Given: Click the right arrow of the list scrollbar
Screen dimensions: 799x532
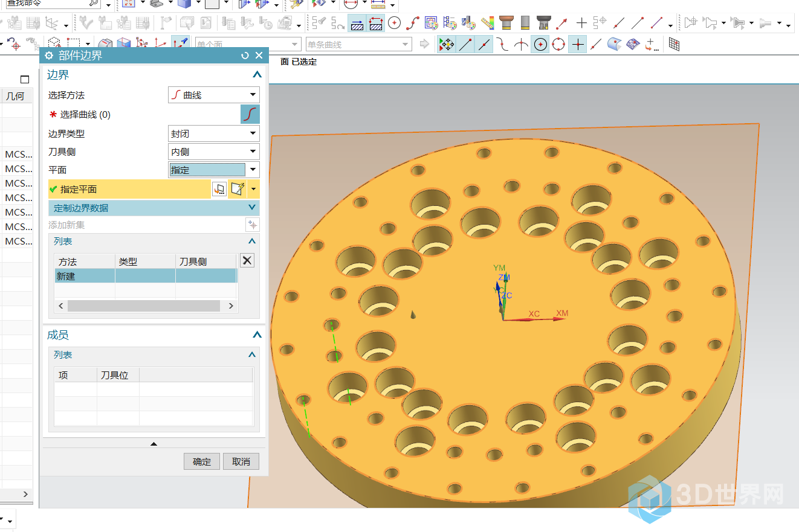Looking at the screenshot, I should (231, 306).
